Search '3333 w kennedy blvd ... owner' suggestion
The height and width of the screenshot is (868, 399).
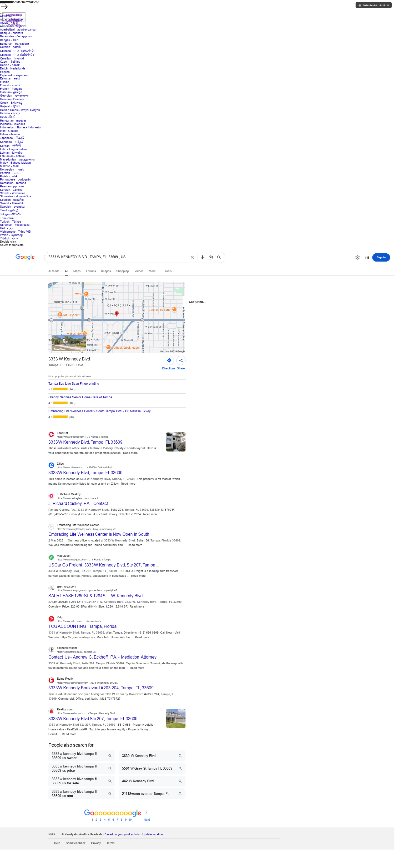pos(82,756)
